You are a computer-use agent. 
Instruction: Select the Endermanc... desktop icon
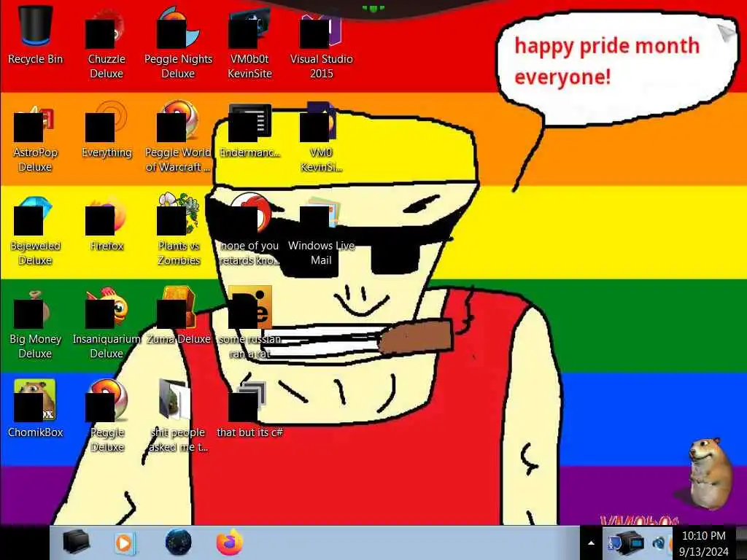249,131
